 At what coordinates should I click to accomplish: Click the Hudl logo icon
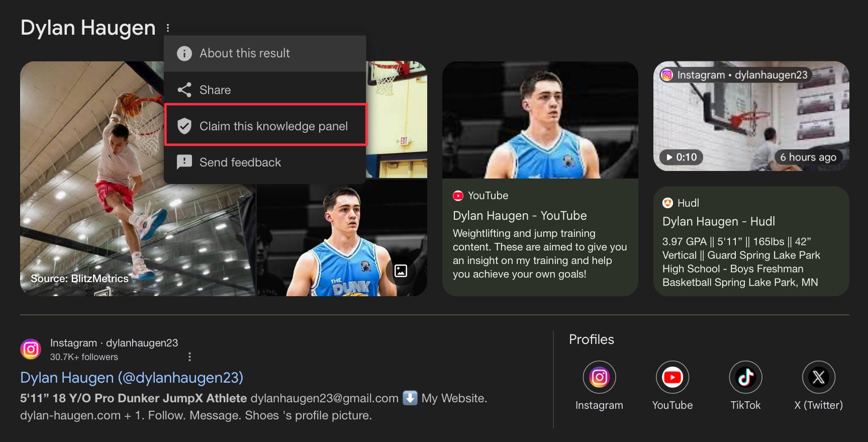(x=667, y=203)
